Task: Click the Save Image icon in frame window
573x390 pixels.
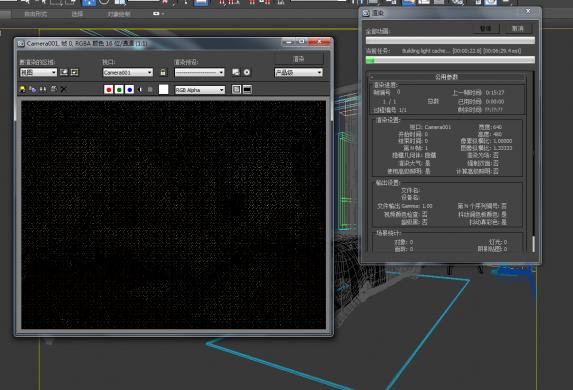Action: point(22,89)
